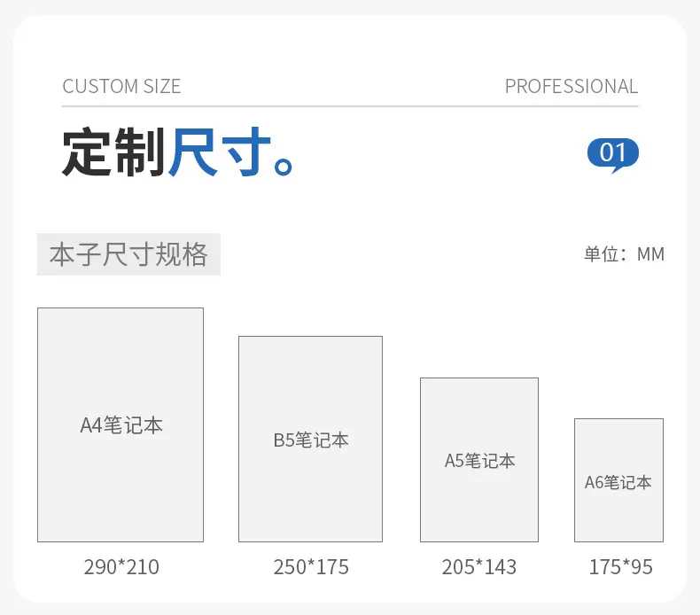The image size is (700, 615).
Task: Click the 250*175 dimension label
Action: pyautogui.click(x=311, y=567)
